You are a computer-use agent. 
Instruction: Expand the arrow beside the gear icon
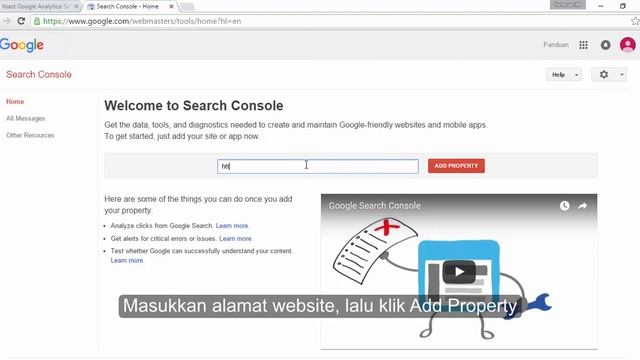click(622, 75)
